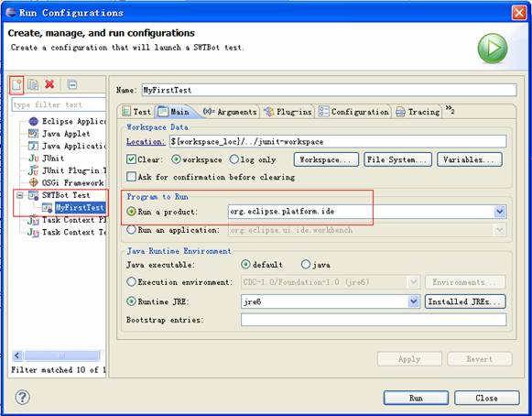Image resolution: width=532 pixels, height=416 pixels.
Task: Click the Revert button
Action: (480, 359)
